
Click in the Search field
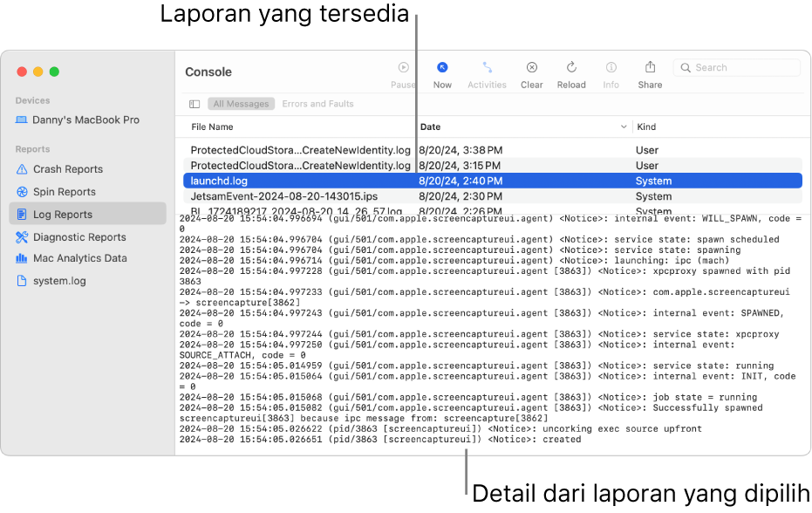tap(736, 67)
